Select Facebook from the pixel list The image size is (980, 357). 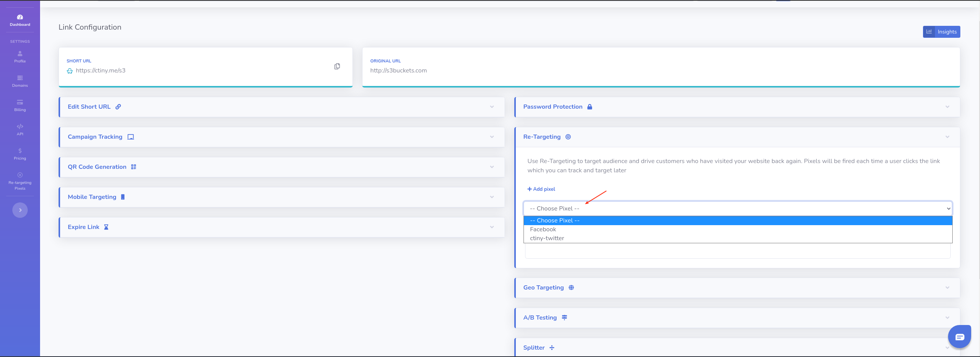543,229
